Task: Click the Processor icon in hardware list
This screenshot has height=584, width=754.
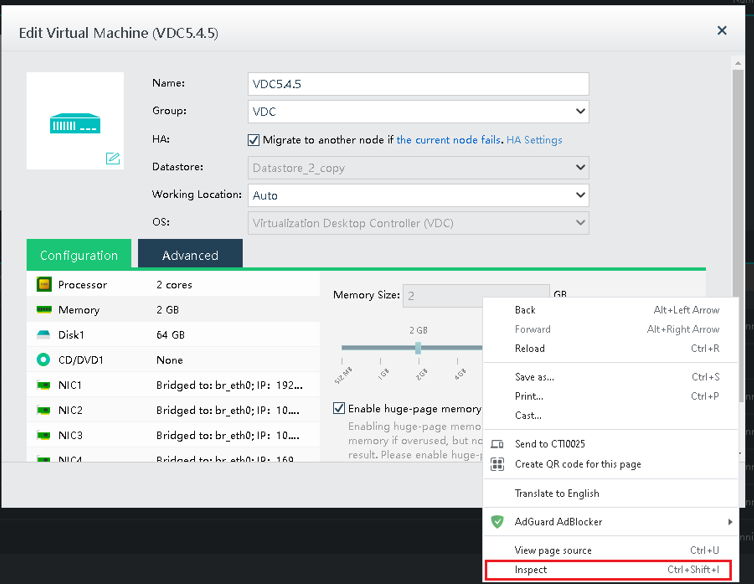Action: 44,285
